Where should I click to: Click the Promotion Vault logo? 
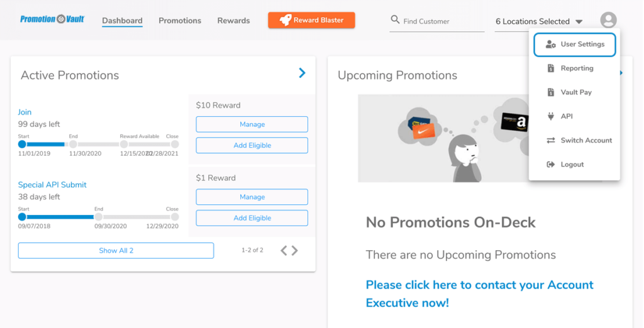pyautogui.click(x=52, y=19)
